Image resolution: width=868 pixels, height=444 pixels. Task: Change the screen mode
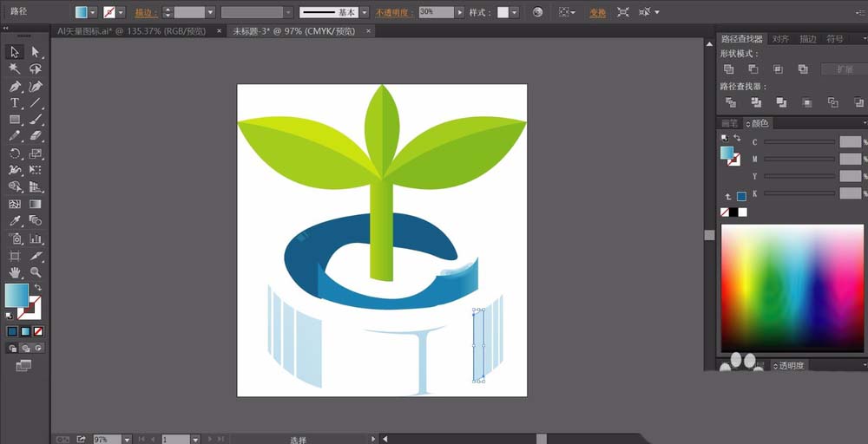(x=23, y=365)
